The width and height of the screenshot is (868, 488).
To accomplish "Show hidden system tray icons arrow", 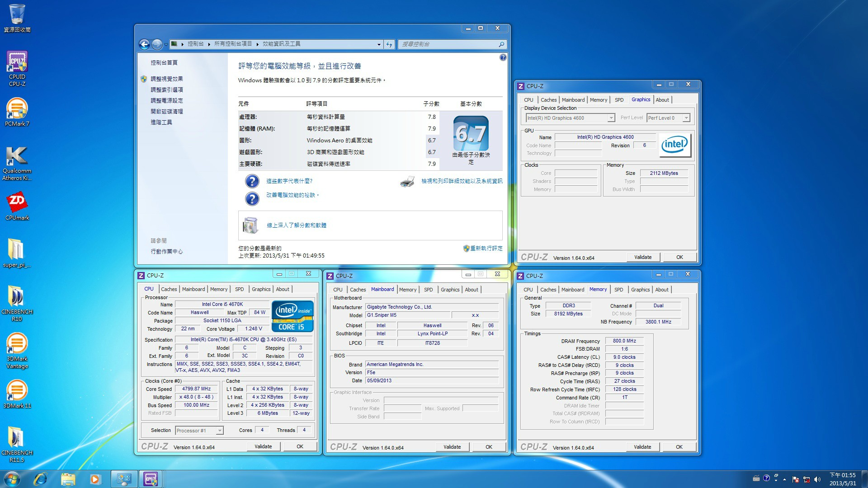I will pos(785,479).
